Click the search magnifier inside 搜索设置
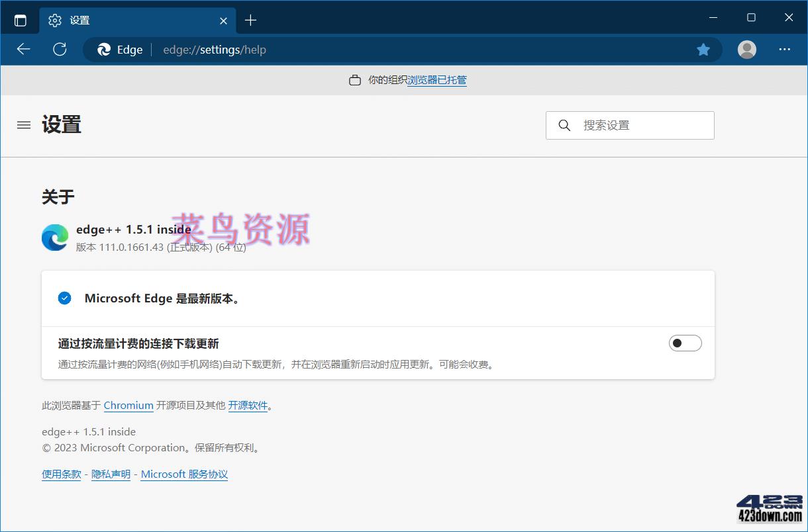 coord(564,125)
